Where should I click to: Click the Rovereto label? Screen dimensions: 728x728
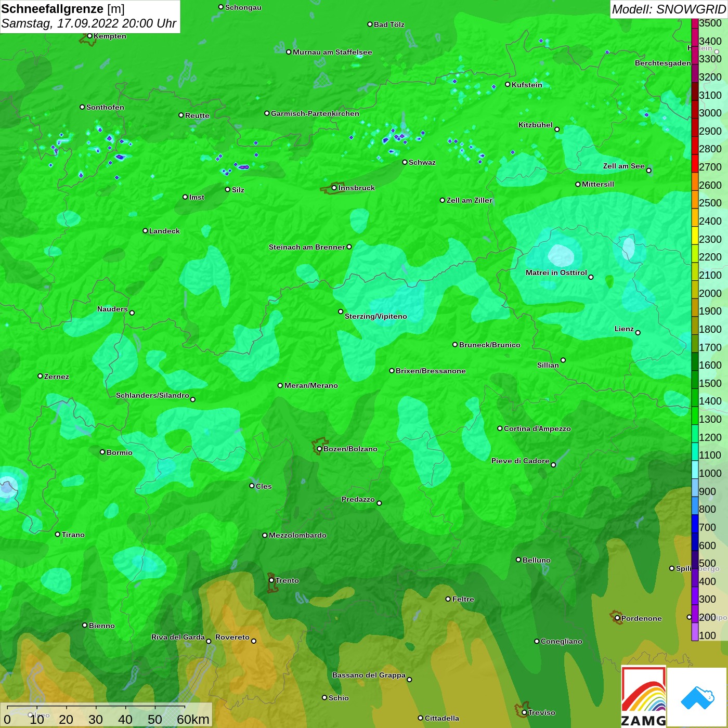[232, 637]
